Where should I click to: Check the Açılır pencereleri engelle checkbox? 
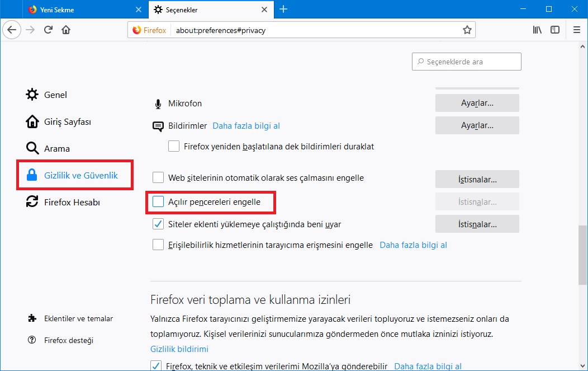pos(158,201)
